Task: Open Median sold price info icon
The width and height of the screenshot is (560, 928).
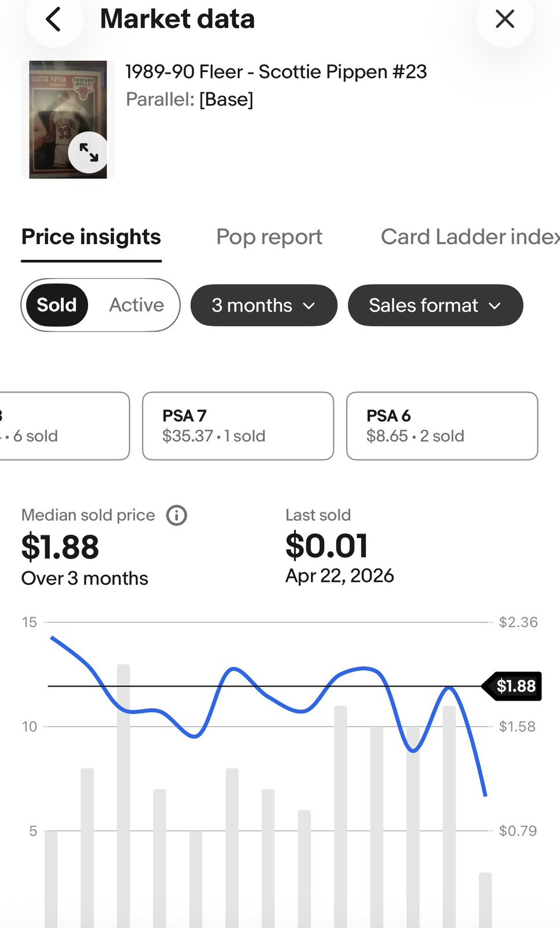Action: (177, 515)
